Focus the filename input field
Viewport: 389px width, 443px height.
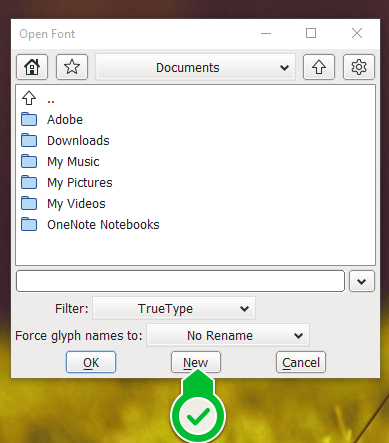click(x=180, y=281)
